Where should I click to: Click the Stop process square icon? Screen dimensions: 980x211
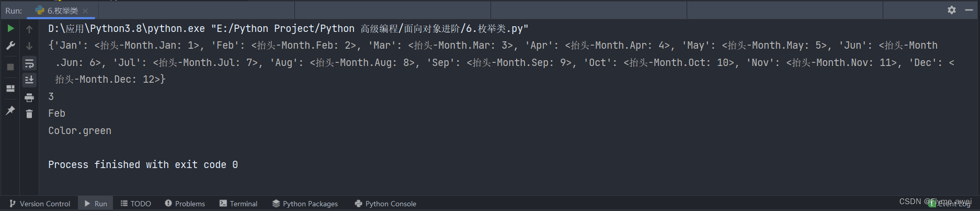(x=10, y=67)
